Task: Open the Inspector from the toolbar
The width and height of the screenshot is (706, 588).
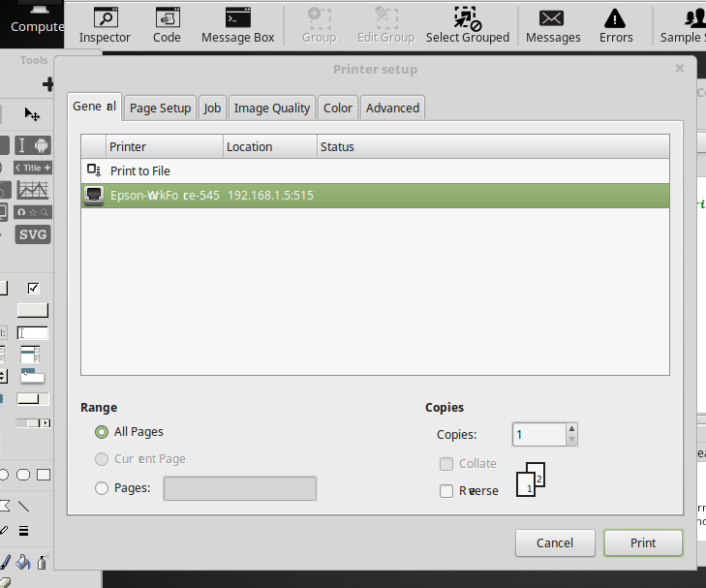Action: (x=105, y=25)
